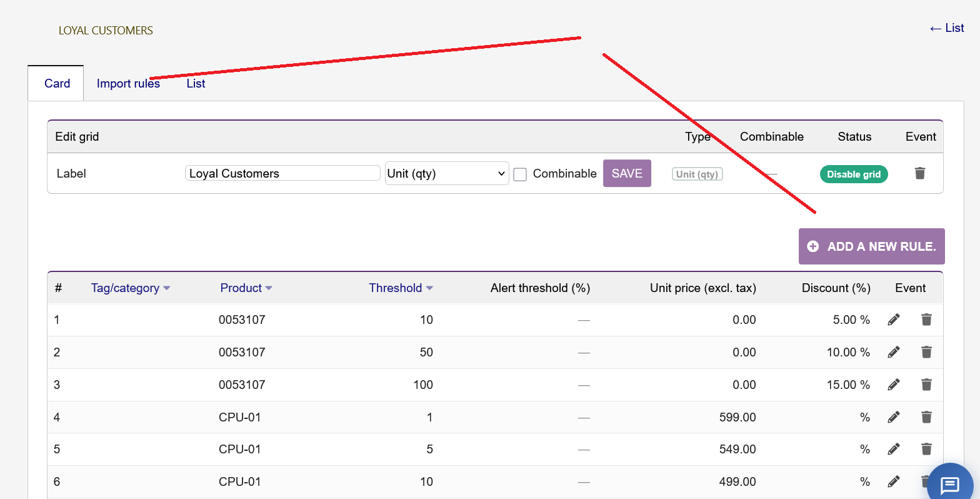Click ADD A NEW RULE button
This screenshot has width=980, height=499.
872,246
